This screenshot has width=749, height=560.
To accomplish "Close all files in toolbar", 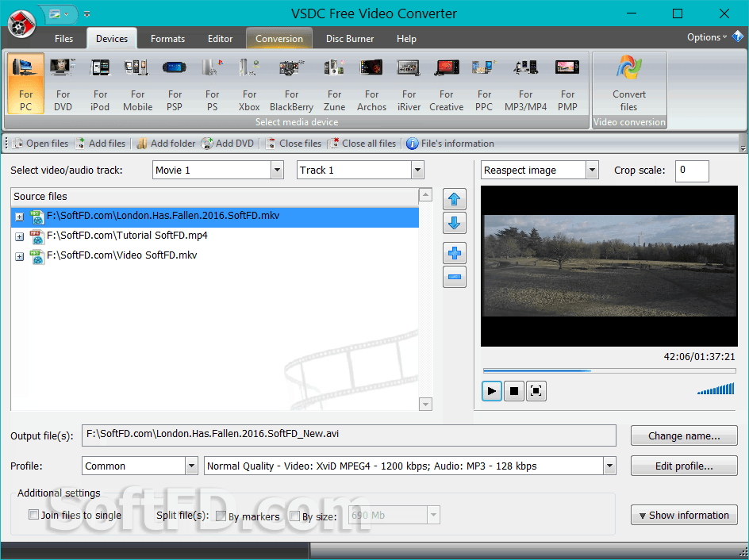I will [362, 144].
